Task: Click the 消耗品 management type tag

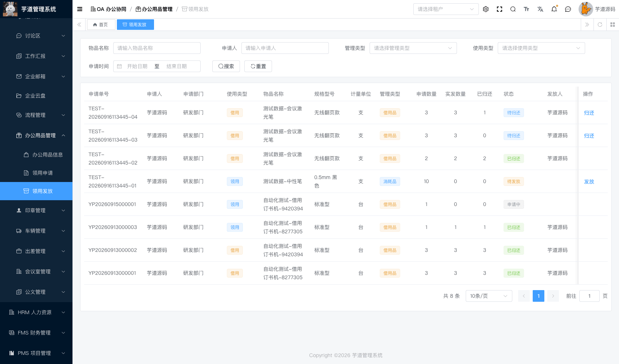Action: [390, 182]
